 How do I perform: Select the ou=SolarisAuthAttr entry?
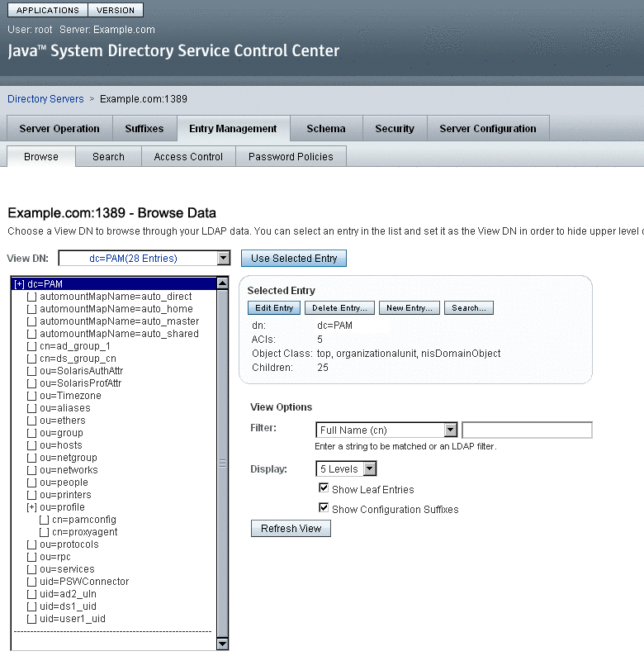click(x=81, y=371)
